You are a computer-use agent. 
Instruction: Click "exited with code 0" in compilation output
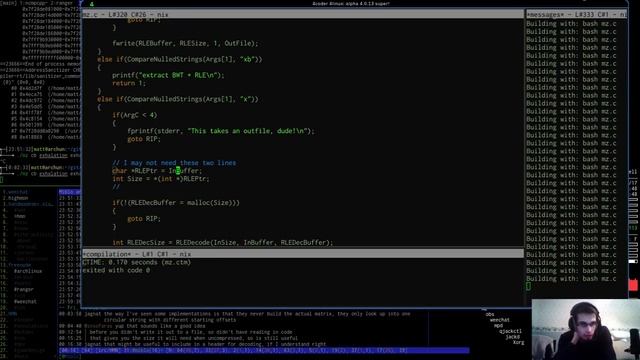tap(116, 270)
